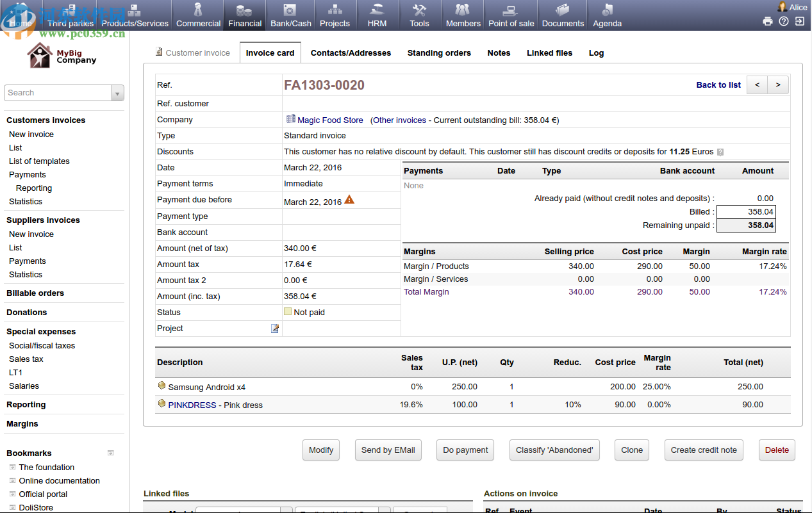
Task: Open the Bank/Cash module icon
Action: pyautogui.click(x=290, y=10)
